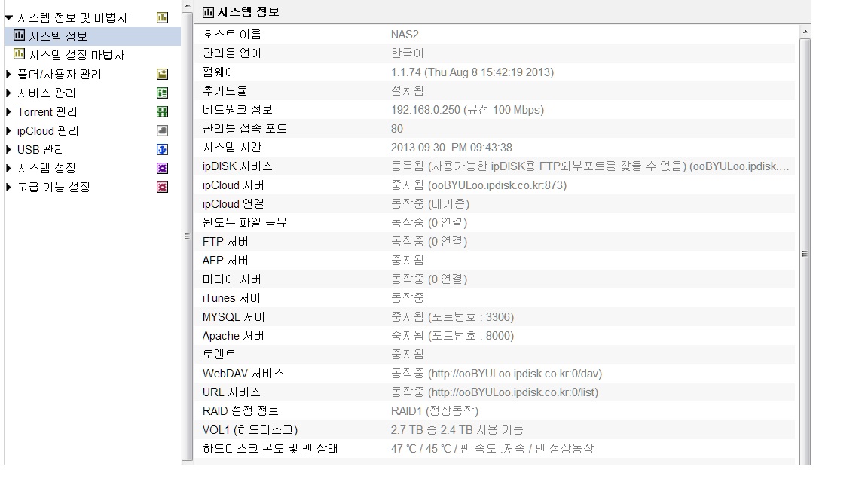Expand the Torrent 관리 section
Viewport: 868px width, 488px height.
pos(8,111)
